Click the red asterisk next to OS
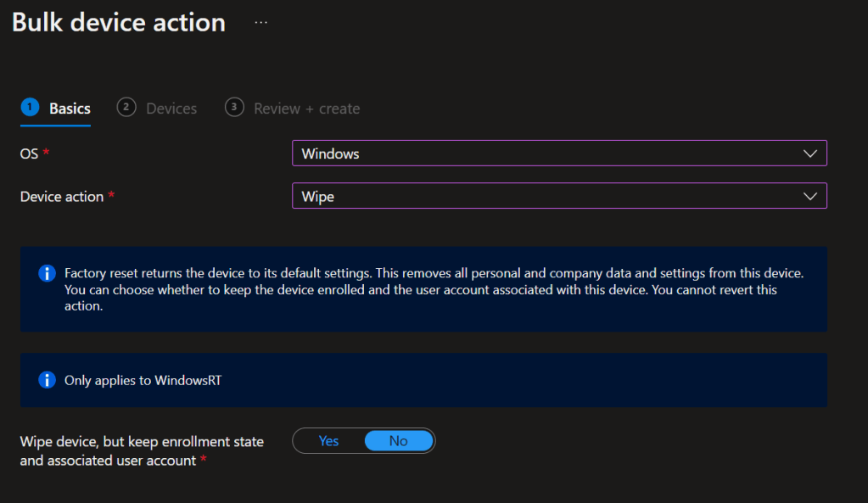The width and height of the screenshot is (868, 503). pyautogui.click(x=45, y=154)
